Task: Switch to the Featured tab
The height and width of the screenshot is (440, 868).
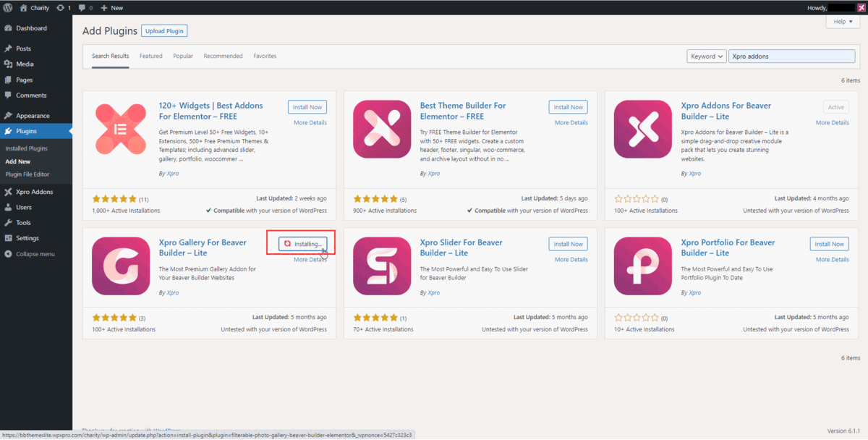Action: 151,56
